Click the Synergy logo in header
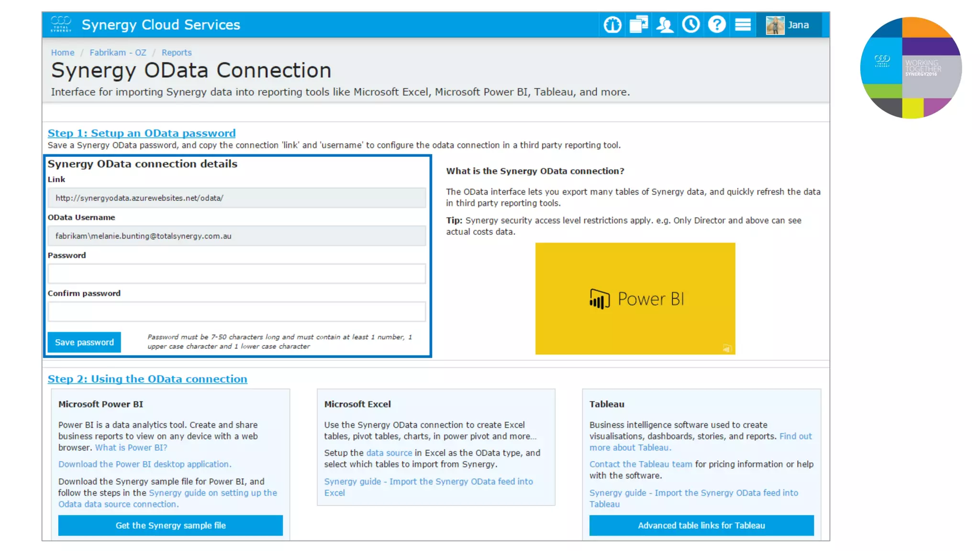The width and height of the screenshot is (980, 551). 61,24
